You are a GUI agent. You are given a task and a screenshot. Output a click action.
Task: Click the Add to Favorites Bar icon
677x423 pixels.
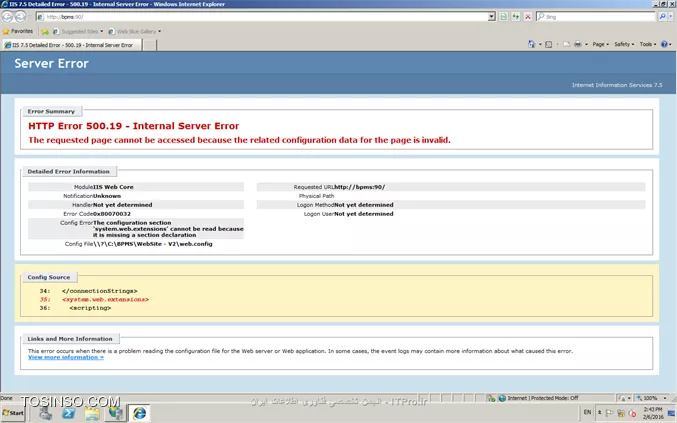[x=45, y=32]
